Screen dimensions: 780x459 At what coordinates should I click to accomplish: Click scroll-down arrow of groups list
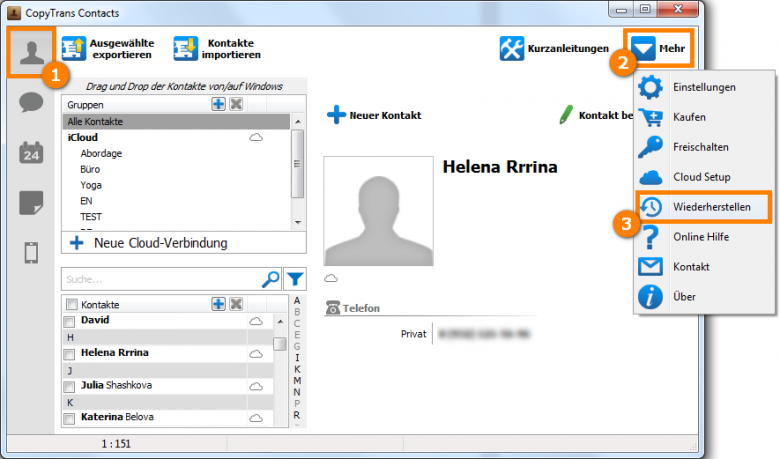coord(298,222)
